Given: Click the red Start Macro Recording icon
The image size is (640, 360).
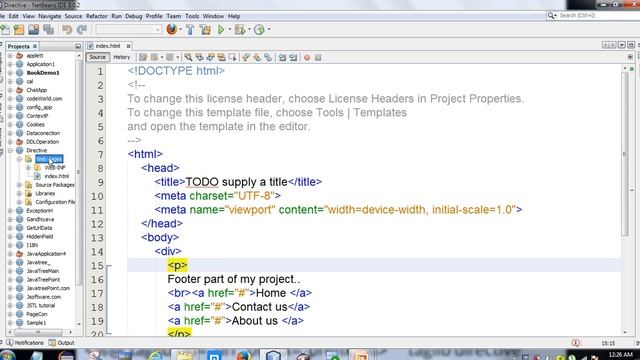Looking at the screenshot, I should click(307, 58).
